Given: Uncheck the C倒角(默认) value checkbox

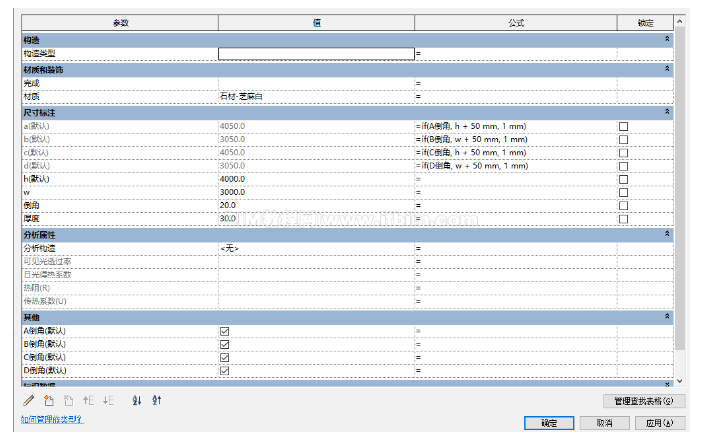Looking at the screenshot, I should [225, 358].
